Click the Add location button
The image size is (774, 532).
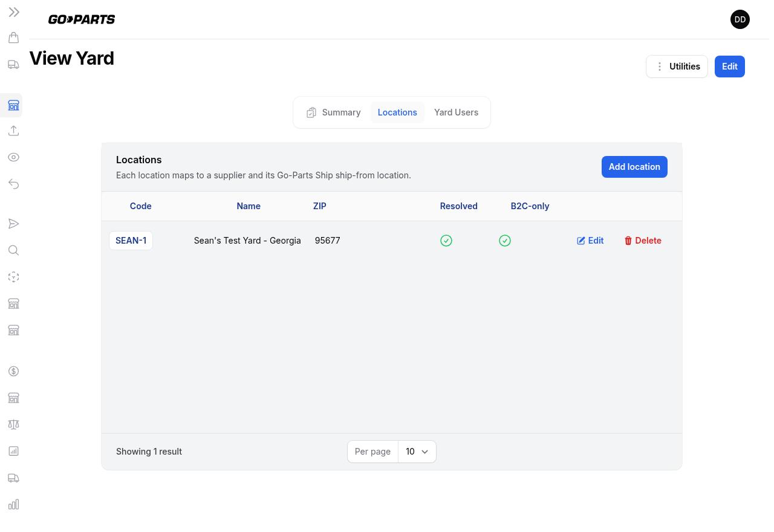(634, 167)
